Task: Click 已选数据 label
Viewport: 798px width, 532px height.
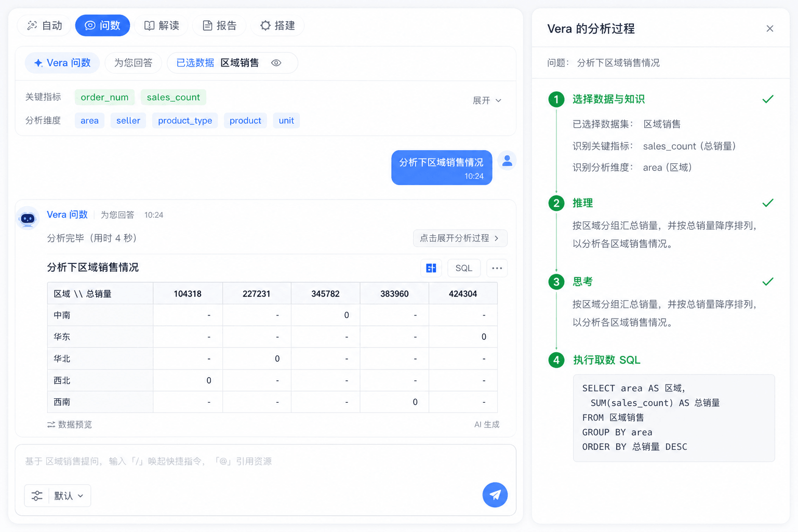Action: point(195,63)
